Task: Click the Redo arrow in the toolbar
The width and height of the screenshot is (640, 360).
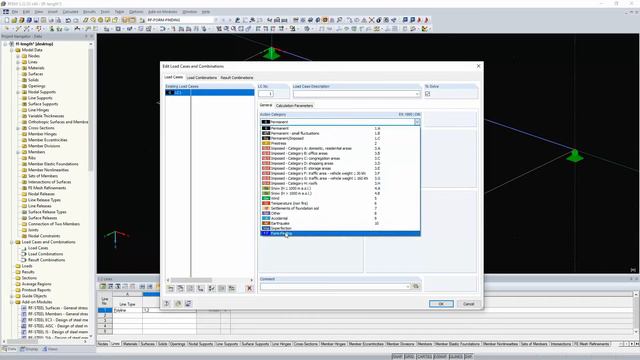Action: (x=76, y=20)
